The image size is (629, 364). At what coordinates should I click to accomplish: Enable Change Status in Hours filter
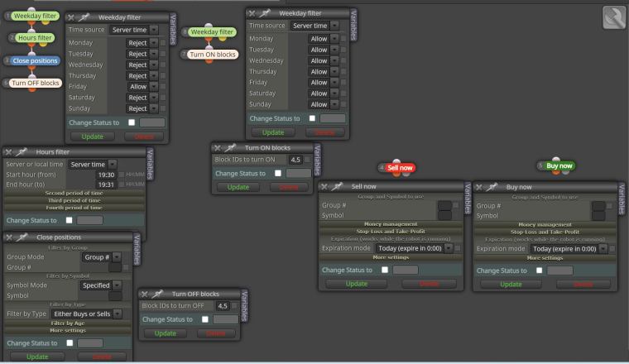[x=69, y=220]
